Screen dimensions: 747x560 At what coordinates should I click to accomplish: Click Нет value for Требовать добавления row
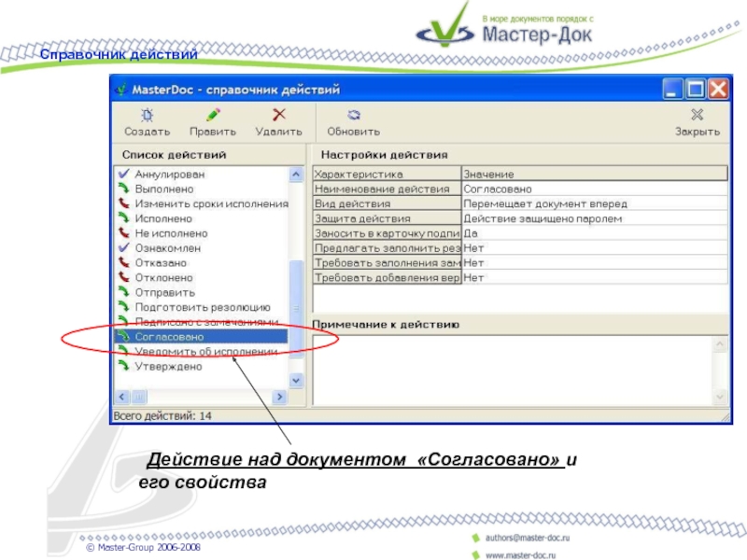595,277
